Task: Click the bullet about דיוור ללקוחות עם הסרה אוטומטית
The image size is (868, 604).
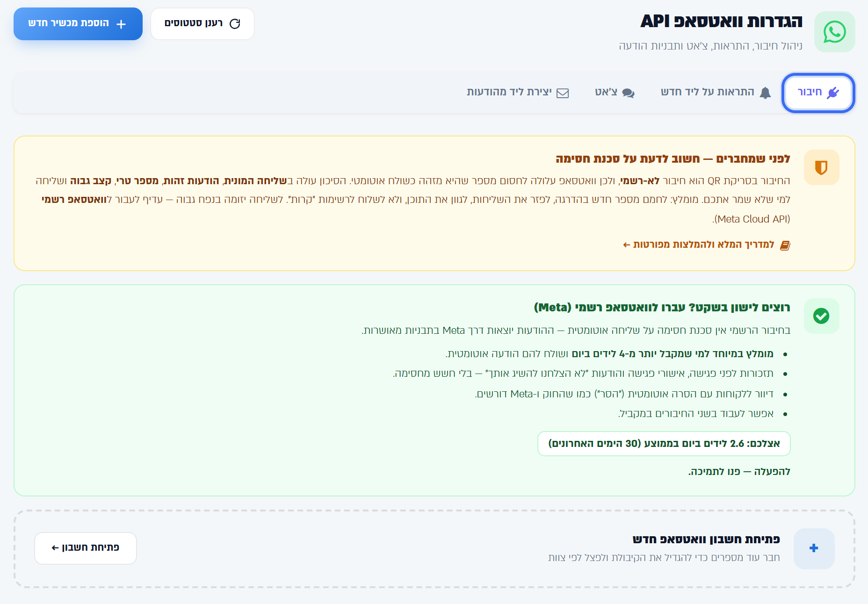Action: pos(624,394)
